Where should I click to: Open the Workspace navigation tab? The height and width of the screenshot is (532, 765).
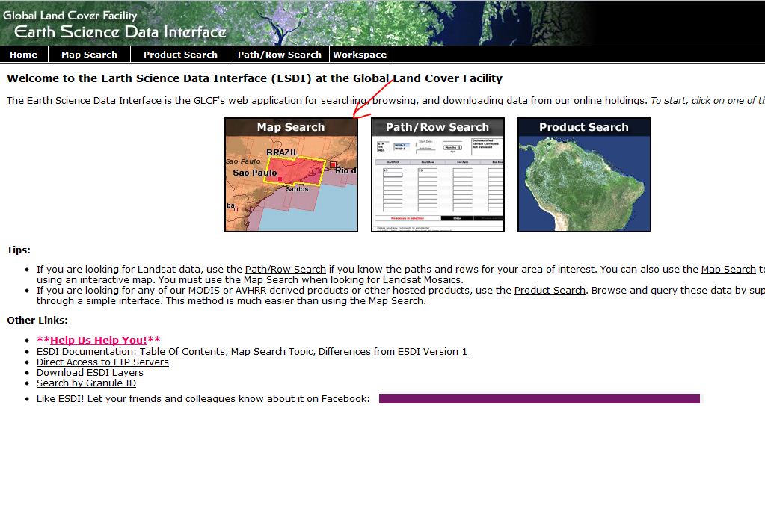click(360, 55)
